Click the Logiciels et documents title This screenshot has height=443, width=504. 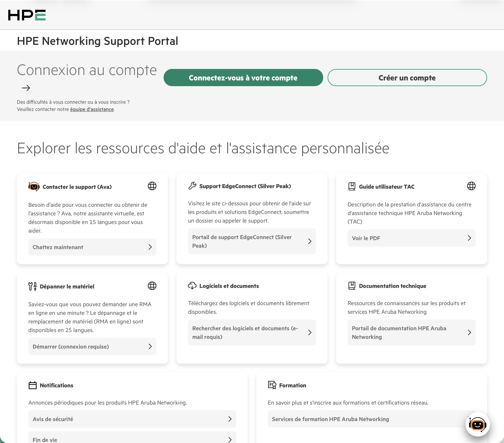click(229, 286)
